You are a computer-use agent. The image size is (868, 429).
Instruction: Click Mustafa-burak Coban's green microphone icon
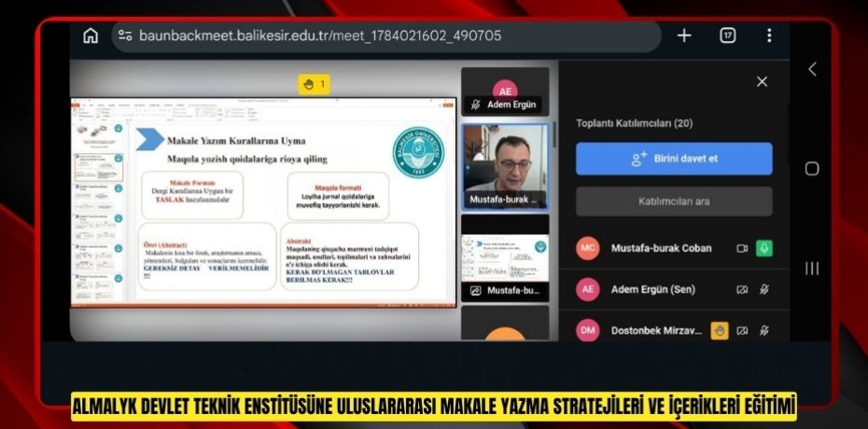[x=764, y=248]
